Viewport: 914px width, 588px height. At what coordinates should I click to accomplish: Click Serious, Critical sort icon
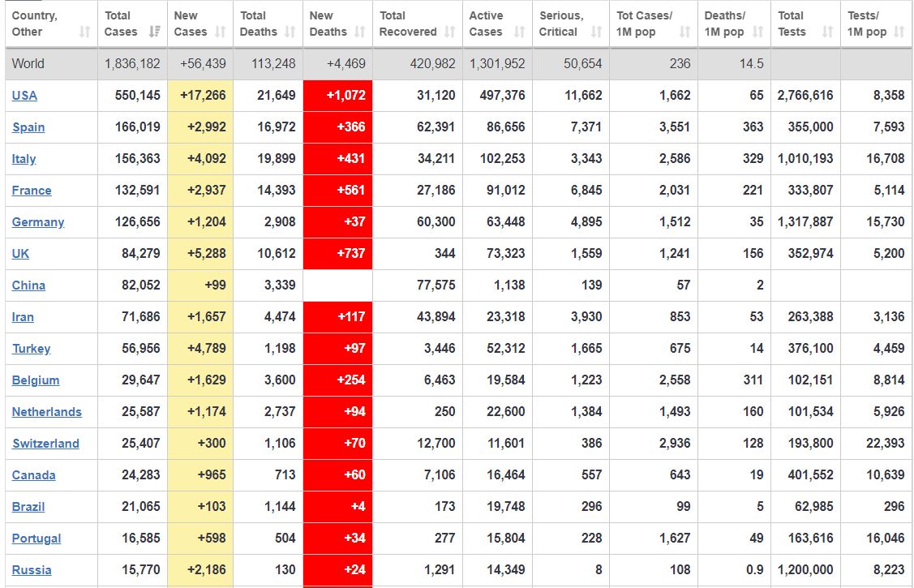[x=596, y=32]
